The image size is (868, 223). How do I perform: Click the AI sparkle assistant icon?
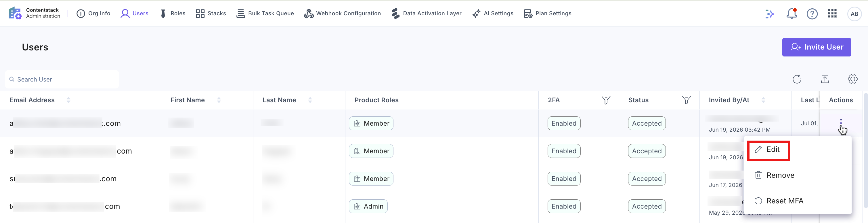pyautogui.click(x=770, y=14)
